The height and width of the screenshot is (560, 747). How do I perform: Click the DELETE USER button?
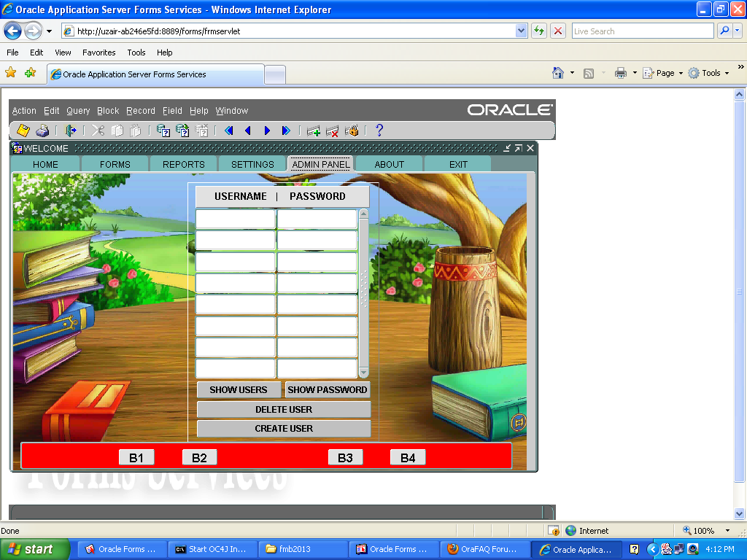tap(284, 410)
